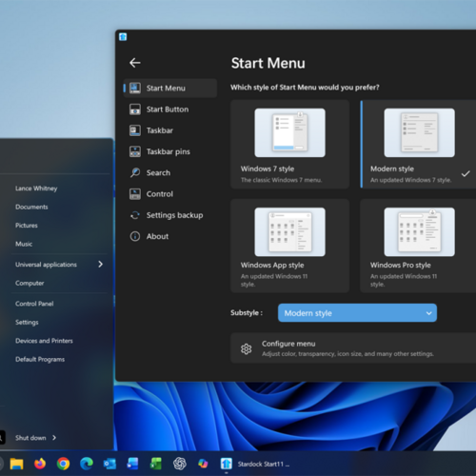Open Default Programs entry
This screenshot has width=476, height=476.
(x=40, y=359)
